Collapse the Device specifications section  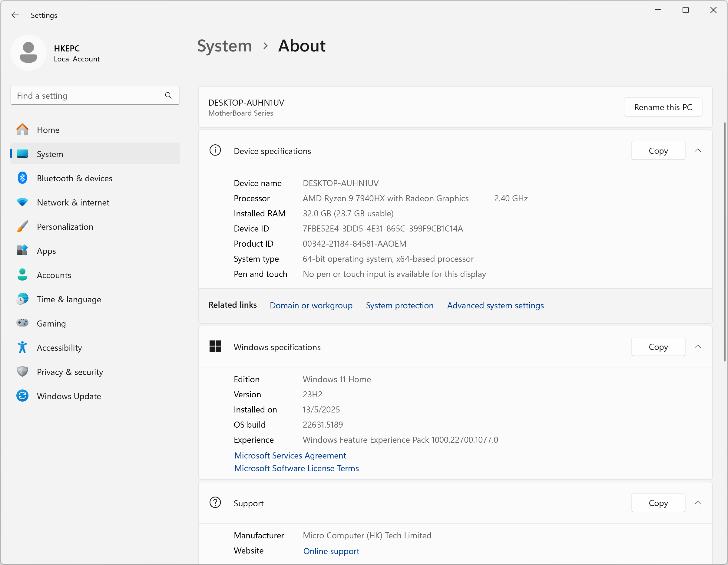(698, 151)
